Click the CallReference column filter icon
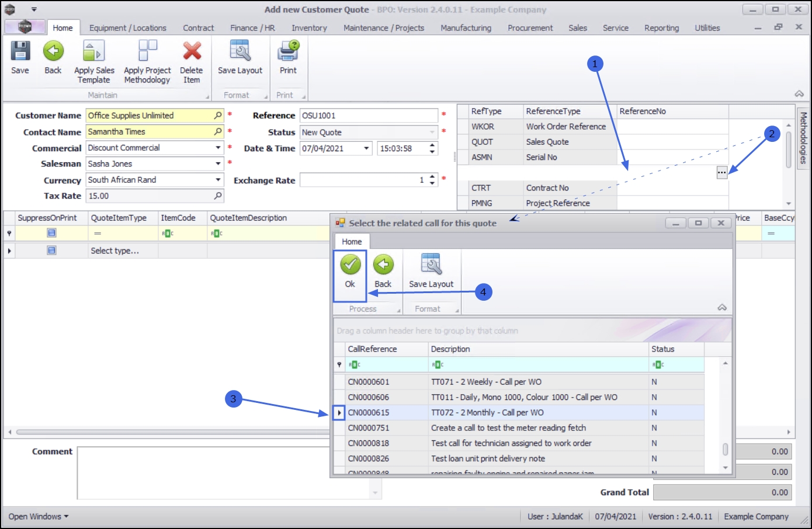 354,365
